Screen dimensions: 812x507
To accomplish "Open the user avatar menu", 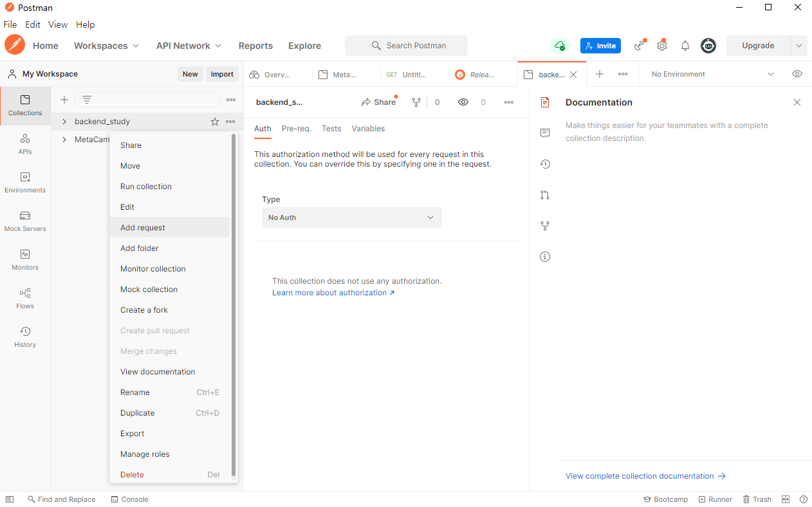I will point(708,46).
